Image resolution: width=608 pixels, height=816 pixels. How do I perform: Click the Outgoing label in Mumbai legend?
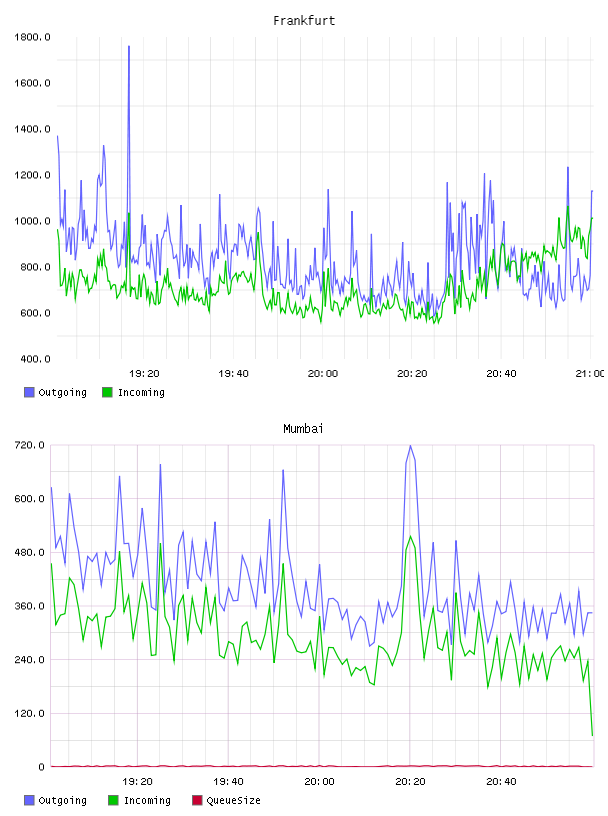(62, 801)
